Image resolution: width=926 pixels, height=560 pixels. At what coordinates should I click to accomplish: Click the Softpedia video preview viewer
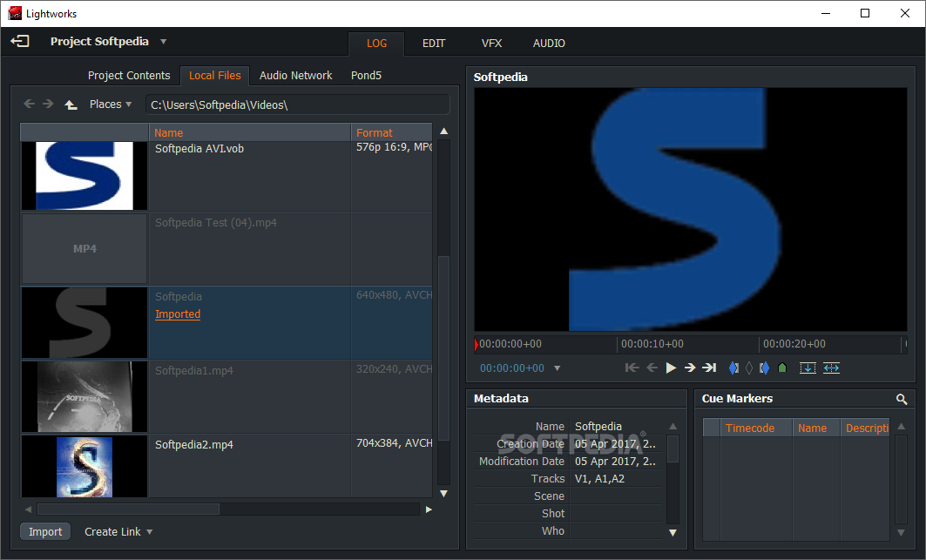click(691, 210)
